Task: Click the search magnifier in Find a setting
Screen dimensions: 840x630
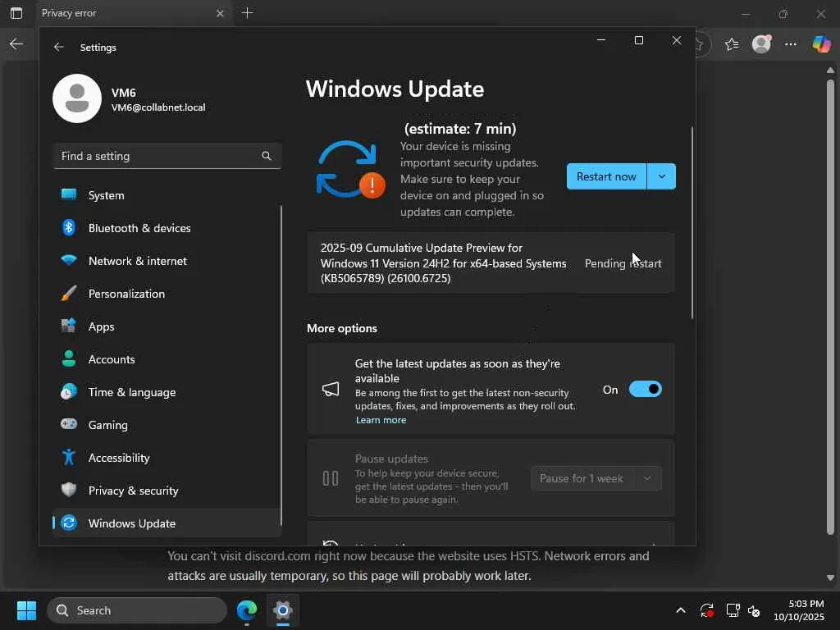Action: 267,156
